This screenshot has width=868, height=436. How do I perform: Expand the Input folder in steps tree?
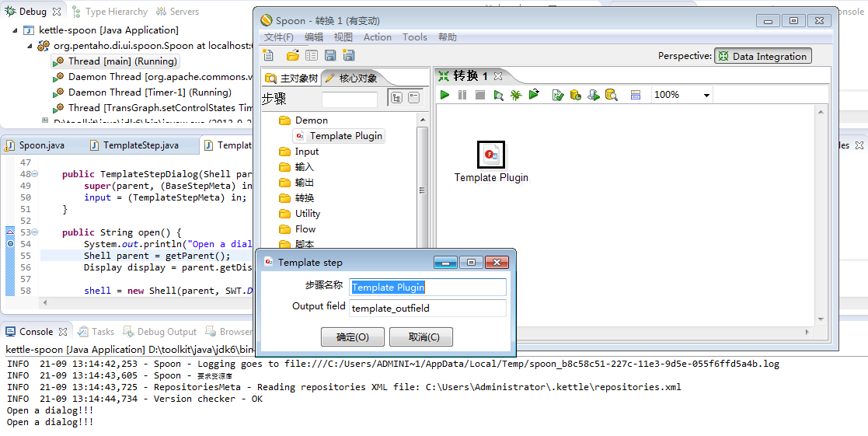299,151
